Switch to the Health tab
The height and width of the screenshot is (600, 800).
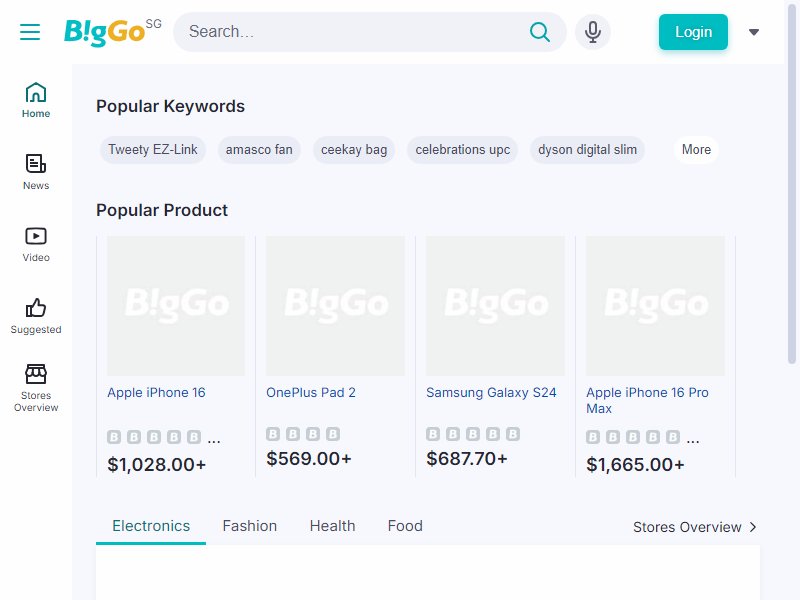(332, 526)
